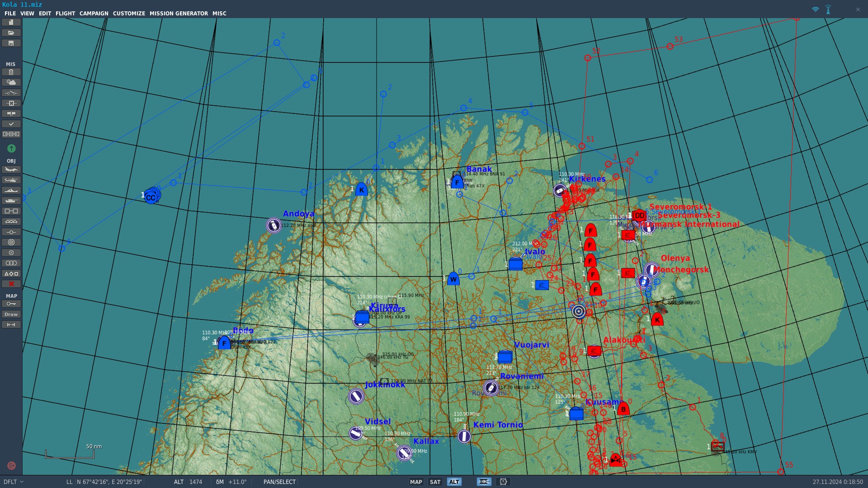The image size is (868, 488).
Task: Click the airplane group tool
Action: point(11,169)
